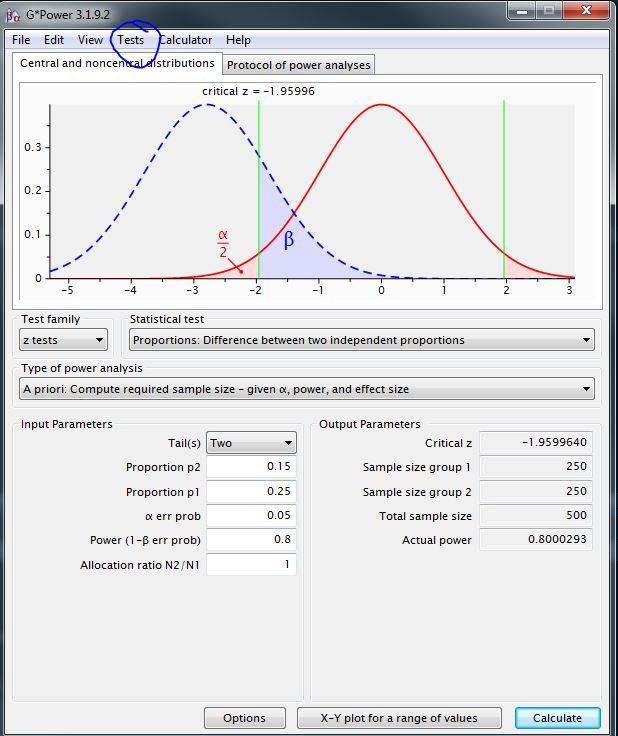Screen dimensions: 618x736
Task: Close the G*Power window
Action: pyautogui.click(x=586, y=10)
